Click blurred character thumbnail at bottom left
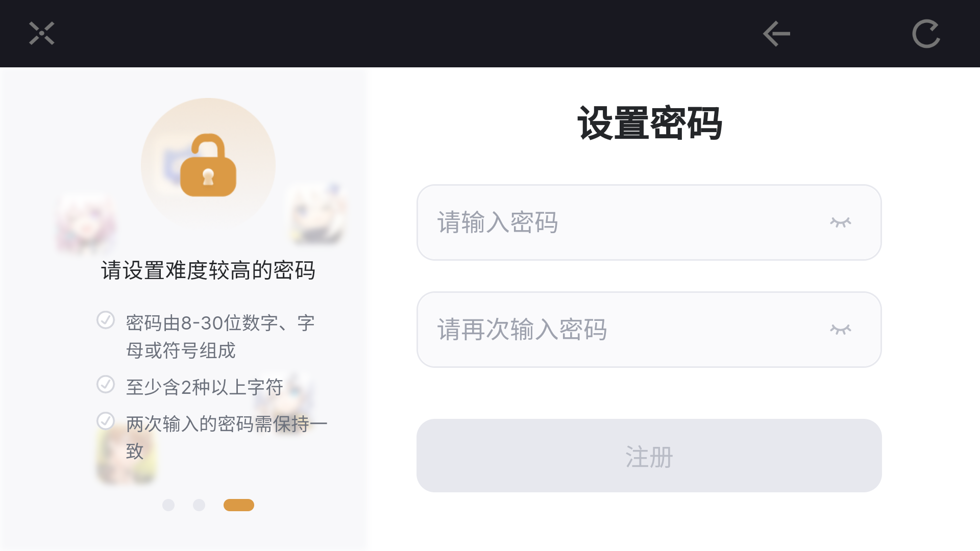The height and width of the screenshot is (551, 980). tap(125, 454)
